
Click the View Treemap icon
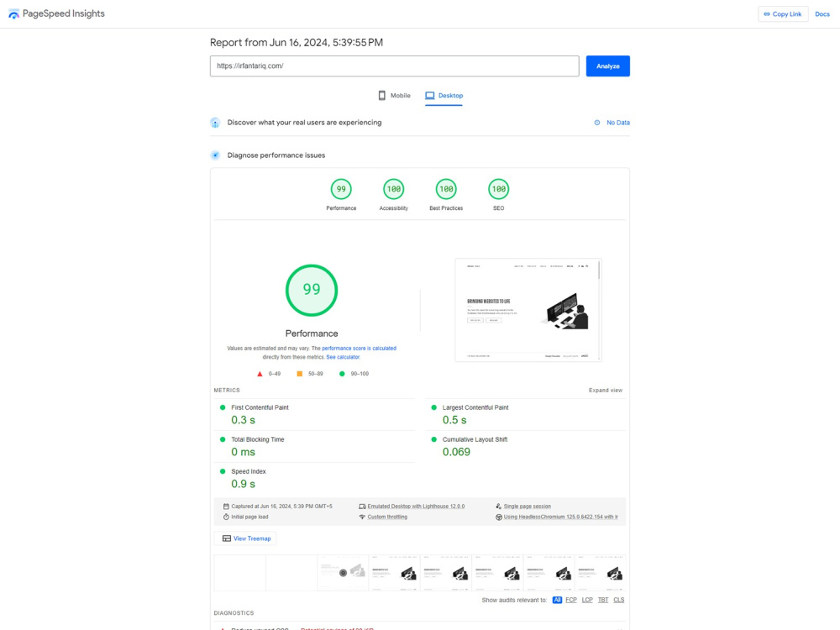pyautogui.click(x=227, y=538)
